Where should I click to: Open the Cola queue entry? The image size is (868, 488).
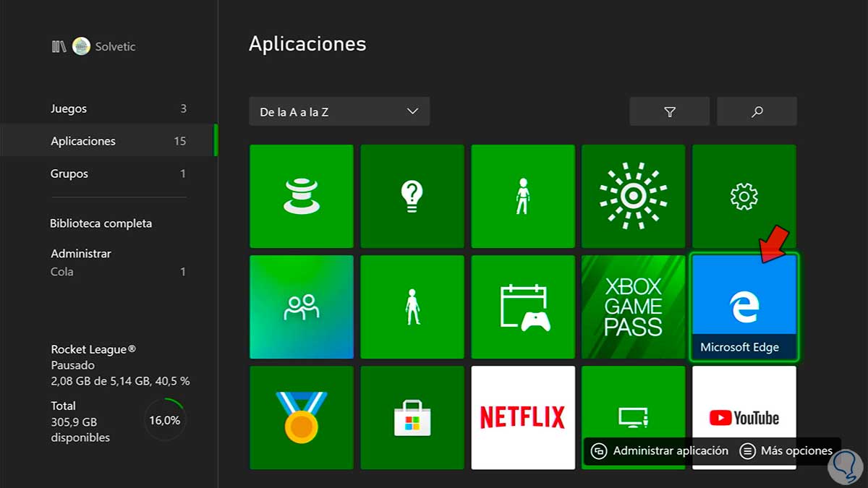pos(118,272)
